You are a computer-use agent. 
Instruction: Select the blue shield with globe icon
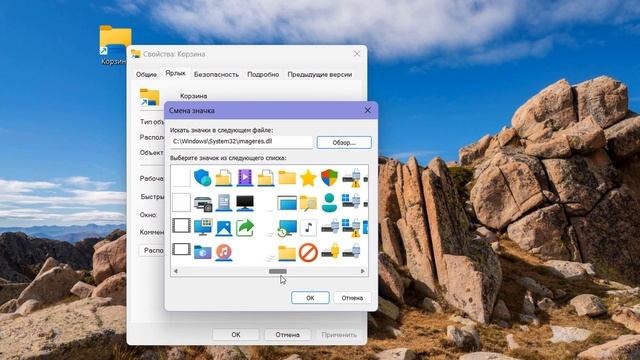pos(202,178)
